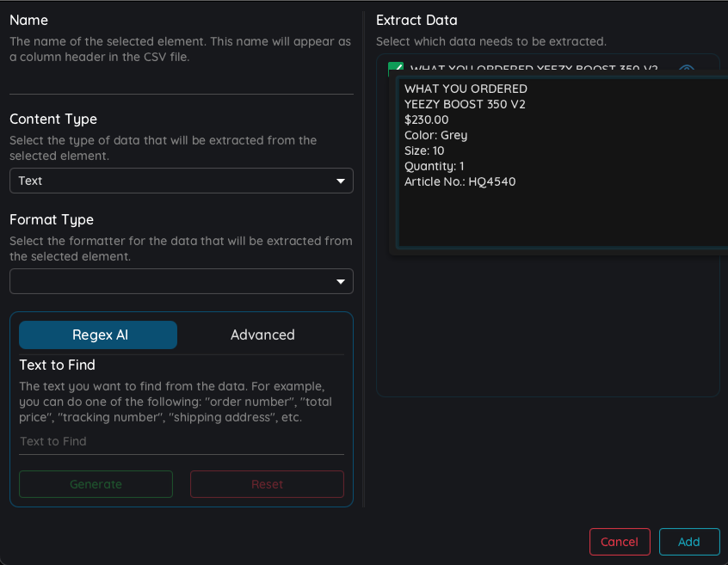Screen dimensions: 728x565
Task: Click the truncated WHAT YOU ORDERED YEEZY label
Action: click(x=534, y=68)
